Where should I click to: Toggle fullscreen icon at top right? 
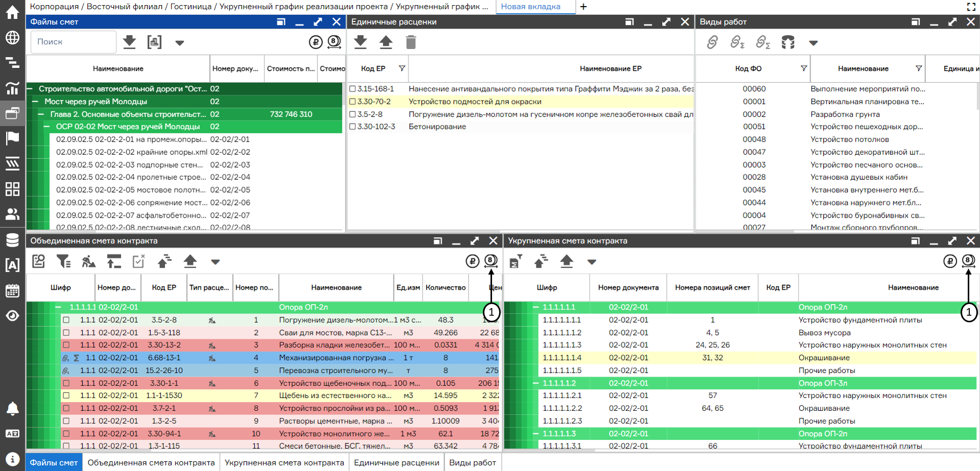click(971, 7)
